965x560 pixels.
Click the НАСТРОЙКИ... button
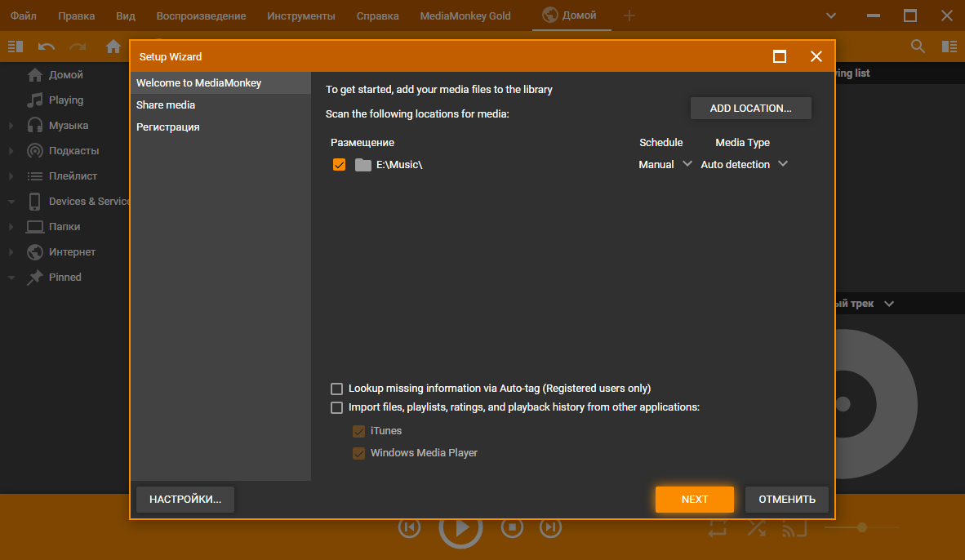point(185,499)
